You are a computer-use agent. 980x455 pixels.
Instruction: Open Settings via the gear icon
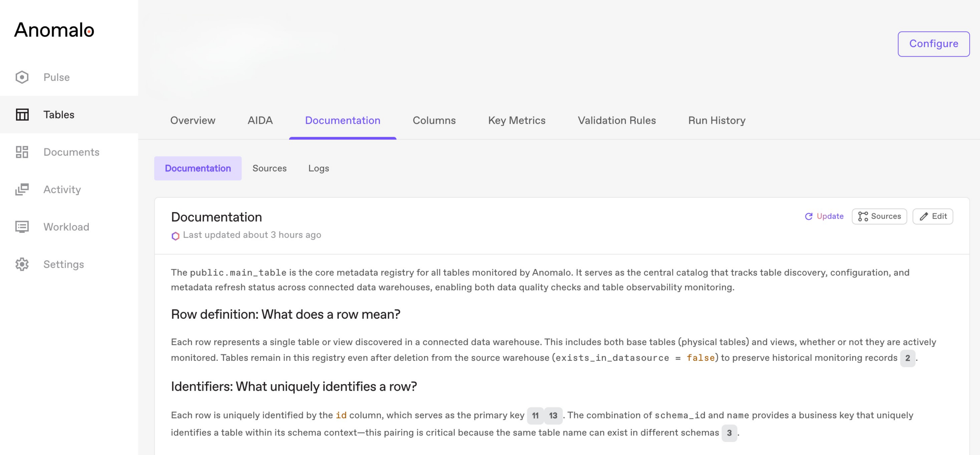[22, 264]
